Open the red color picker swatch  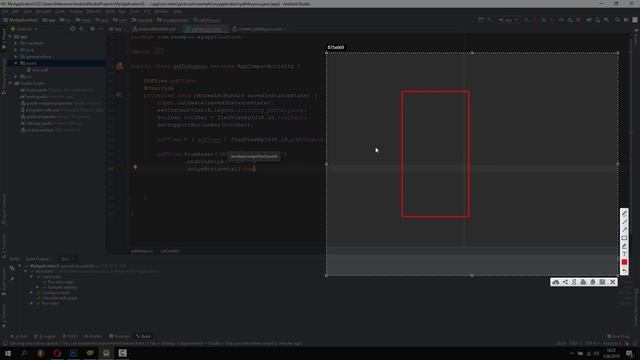click(x=624, y=262)
